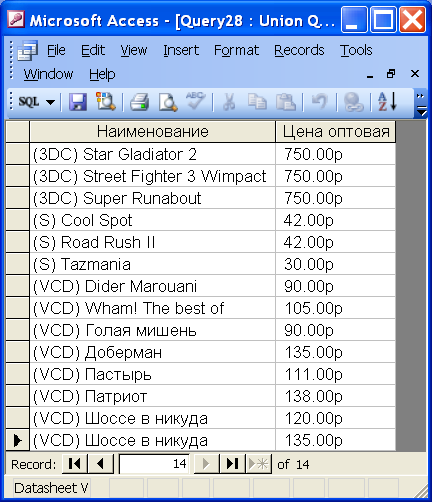
Task: Close the inner query window
Action: [x=415, y=74]
